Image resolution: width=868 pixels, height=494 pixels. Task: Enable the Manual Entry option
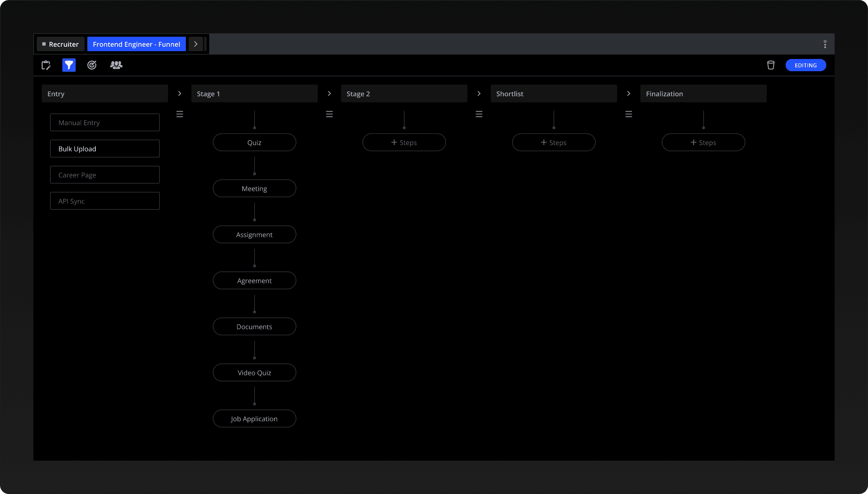(x=105, y=123)
